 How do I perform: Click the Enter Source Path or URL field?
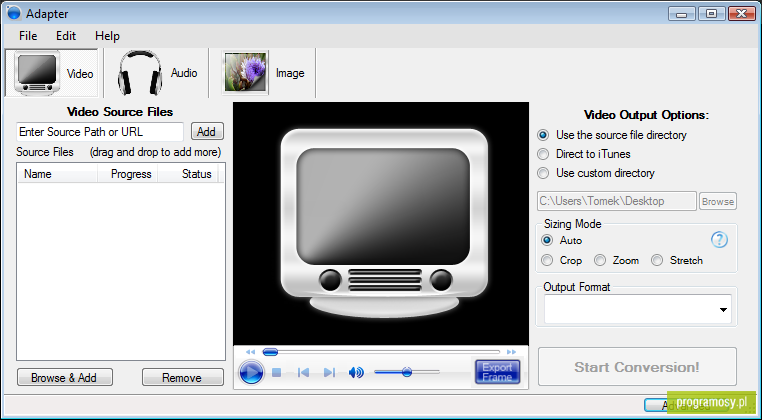coord(100,132)
